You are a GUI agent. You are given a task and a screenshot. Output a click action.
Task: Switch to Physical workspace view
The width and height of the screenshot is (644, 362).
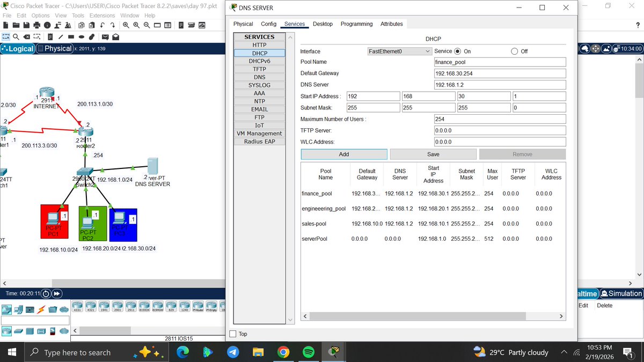55,48
